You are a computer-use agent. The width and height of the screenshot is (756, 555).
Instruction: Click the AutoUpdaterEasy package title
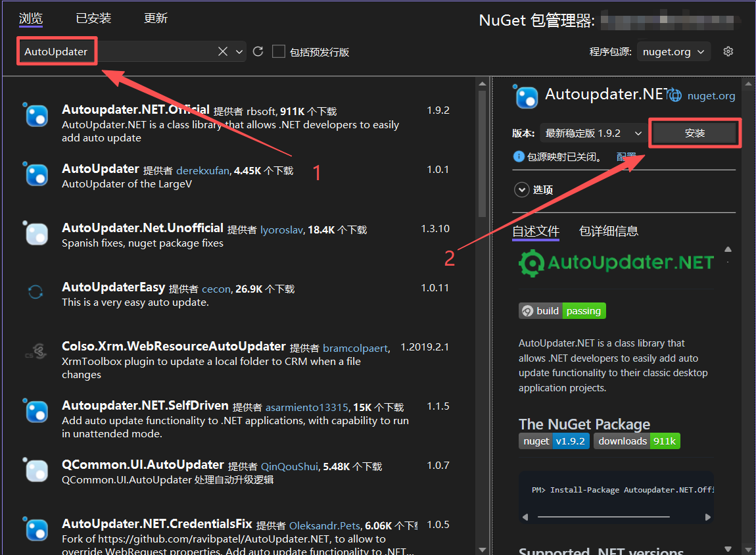[113, 287]
